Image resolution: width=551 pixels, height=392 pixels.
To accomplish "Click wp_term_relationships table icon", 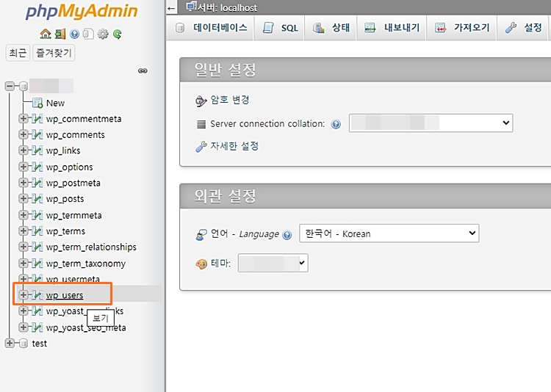I will (37, 247).
